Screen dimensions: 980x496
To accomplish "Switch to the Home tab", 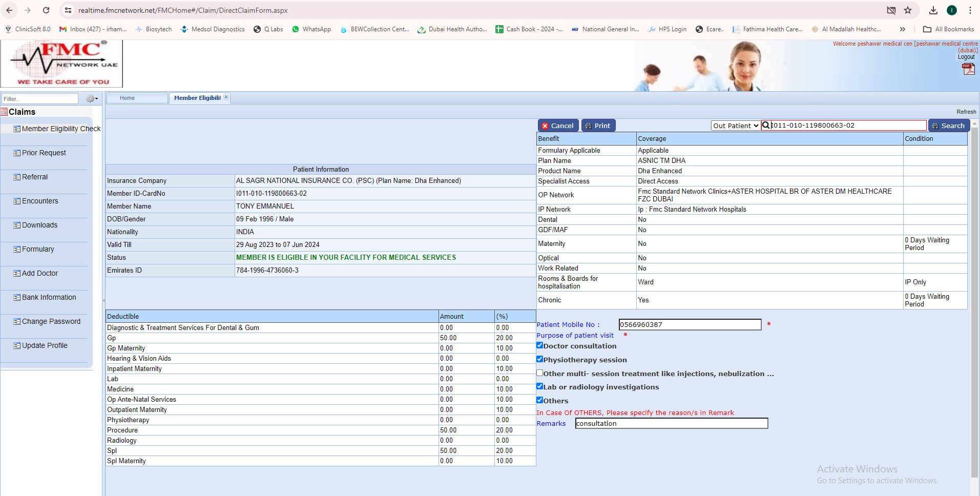I will click(x=127, y=98).
